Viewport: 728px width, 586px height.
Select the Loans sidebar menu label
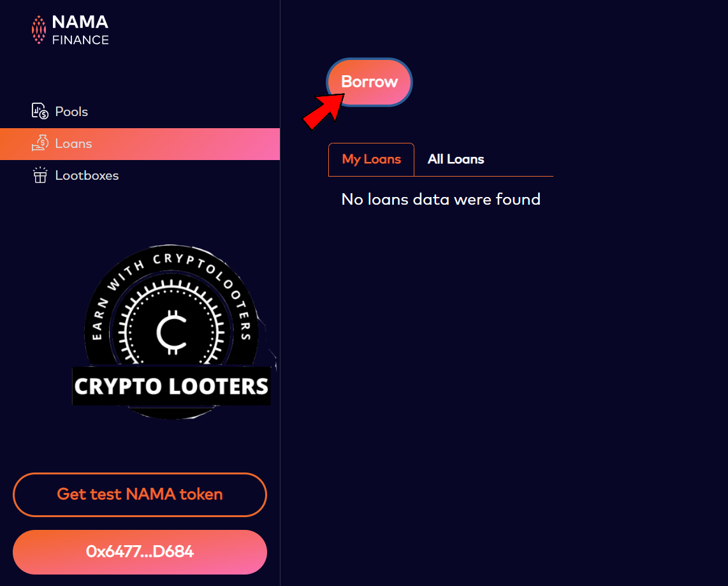(x=73, y=143)
